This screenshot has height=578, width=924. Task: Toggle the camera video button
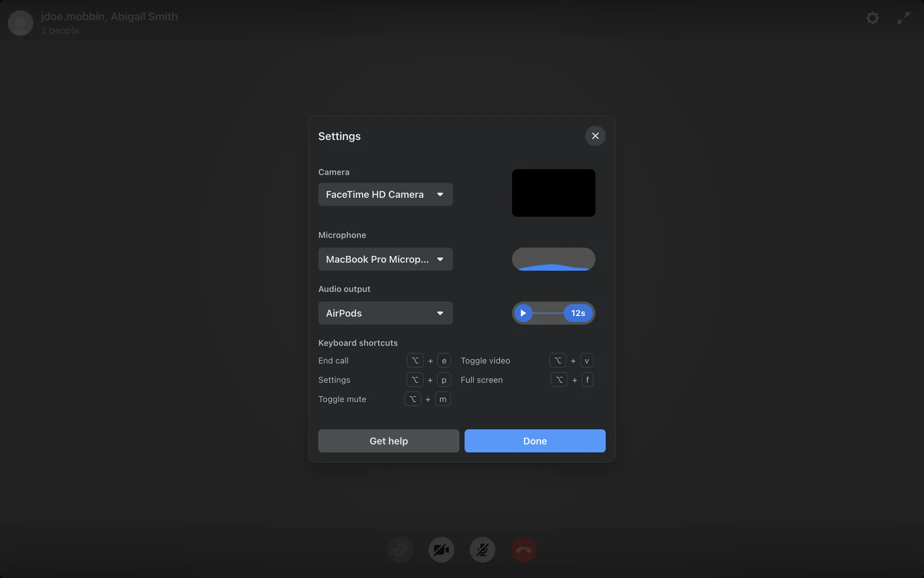click(x=441, y=550)
